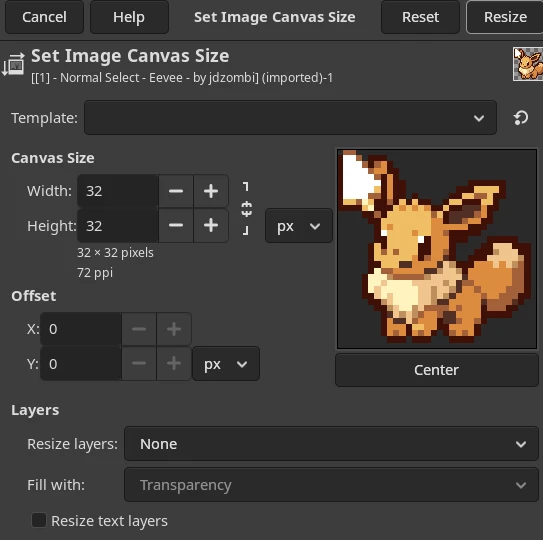Click the Reset button
This screenshot has width=543, height=540.
tap(420, 17)
